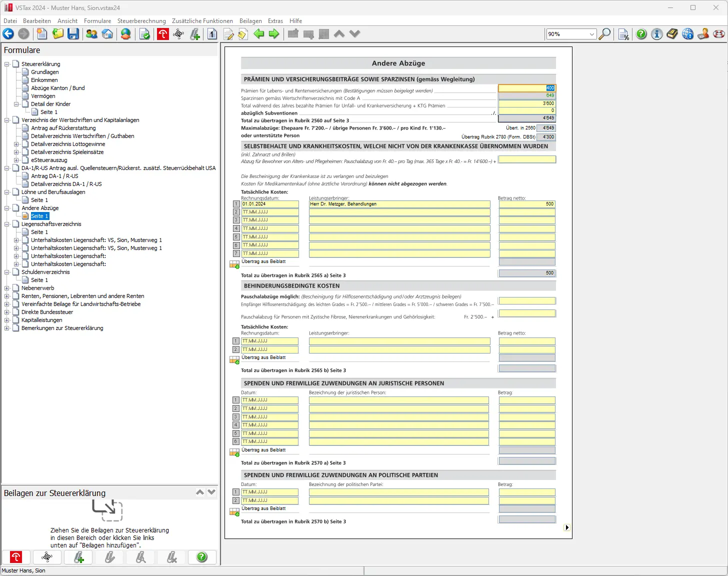Expand the Nebenerwerb tree node
Viewport: 728px width, 576px height.
click(x=7, y=288)
